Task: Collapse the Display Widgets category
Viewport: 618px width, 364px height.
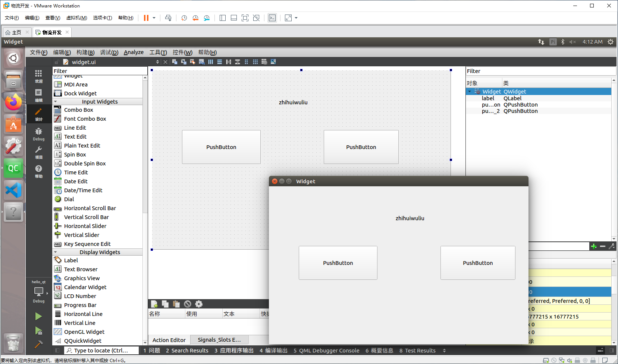Action: point(56,252)
